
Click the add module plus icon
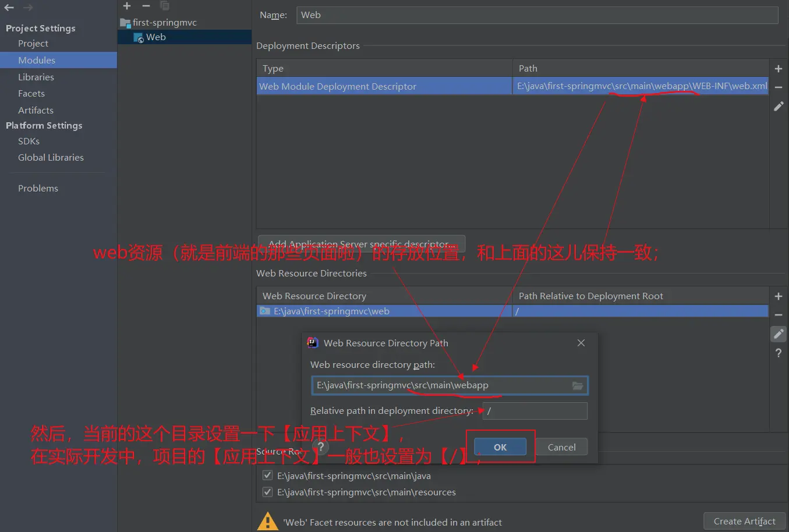click(x=127, y=6)
